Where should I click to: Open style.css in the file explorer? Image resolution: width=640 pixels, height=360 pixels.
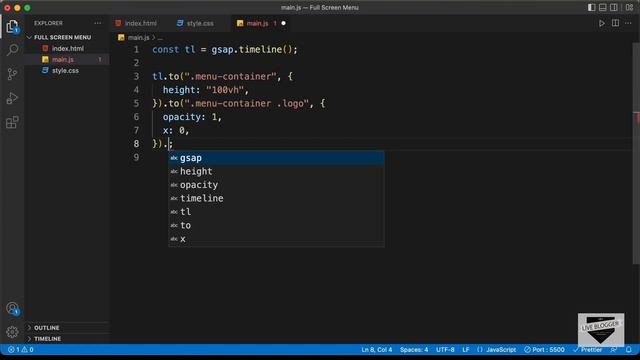coord(65,70)
